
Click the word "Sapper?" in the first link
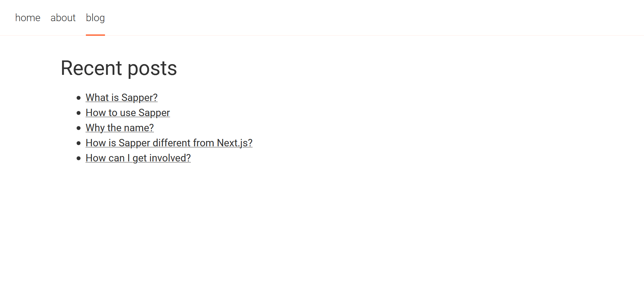tap(140, 97)
